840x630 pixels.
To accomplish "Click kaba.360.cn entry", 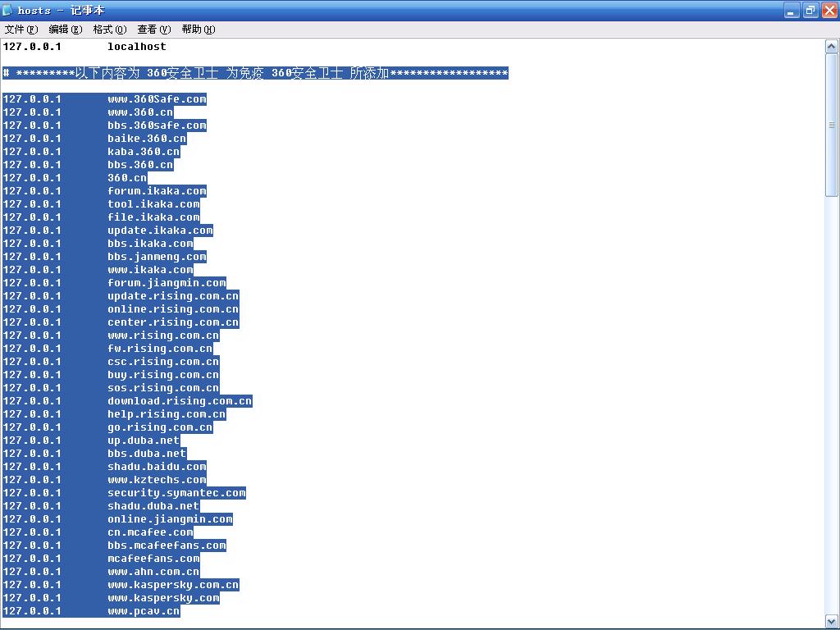I will click(x=144, y=152).
